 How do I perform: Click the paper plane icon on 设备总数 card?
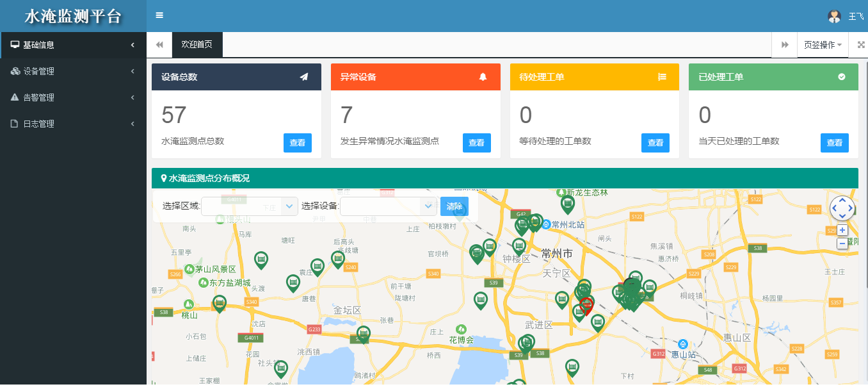point(303,76)
